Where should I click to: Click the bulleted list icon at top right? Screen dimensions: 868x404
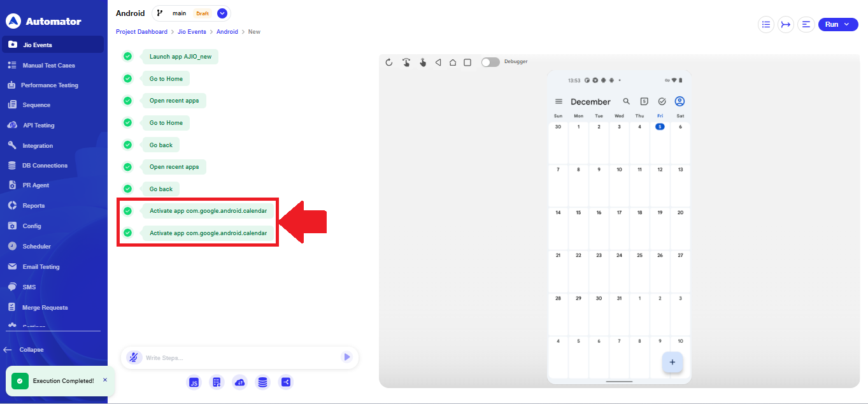765,25
